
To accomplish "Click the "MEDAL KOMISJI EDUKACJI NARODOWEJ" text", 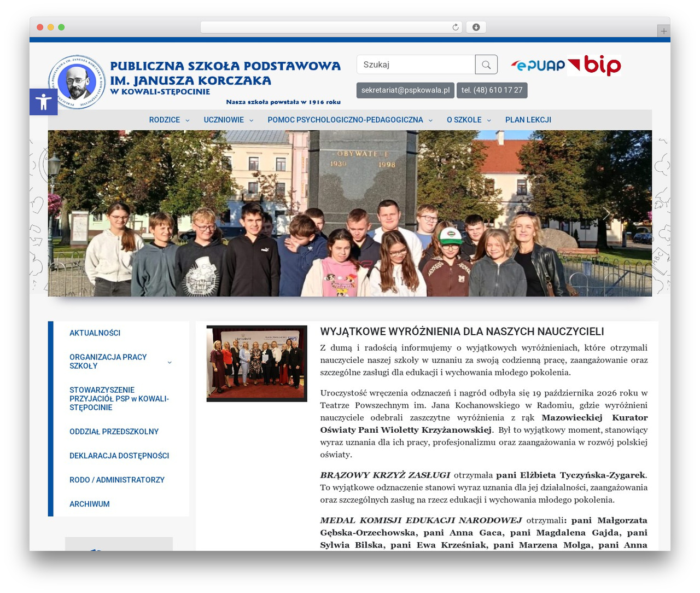I will coord(421,520).
